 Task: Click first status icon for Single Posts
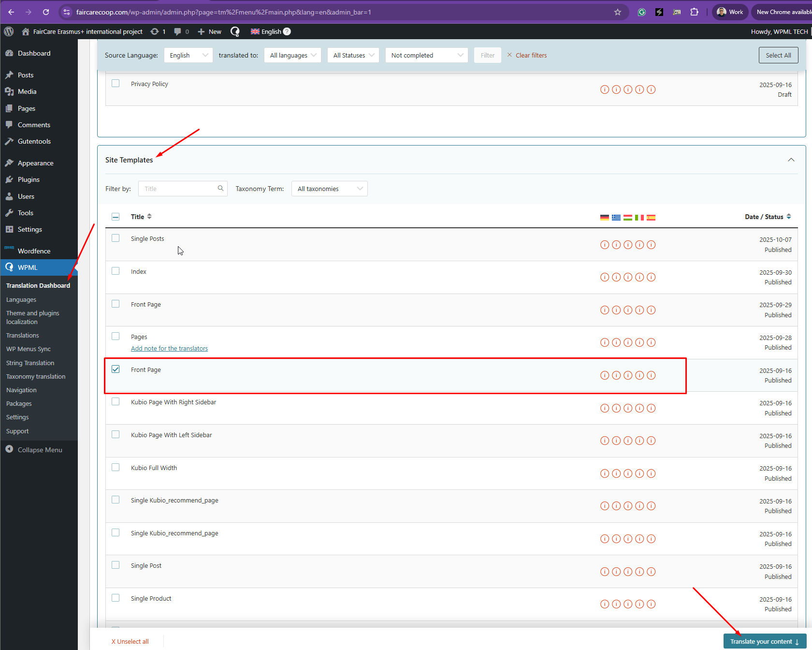tap(604, 245)
